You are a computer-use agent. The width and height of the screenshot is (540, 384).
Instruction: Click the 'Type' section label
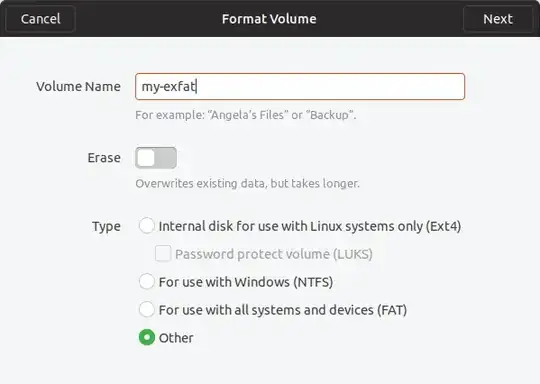[106, 227]
